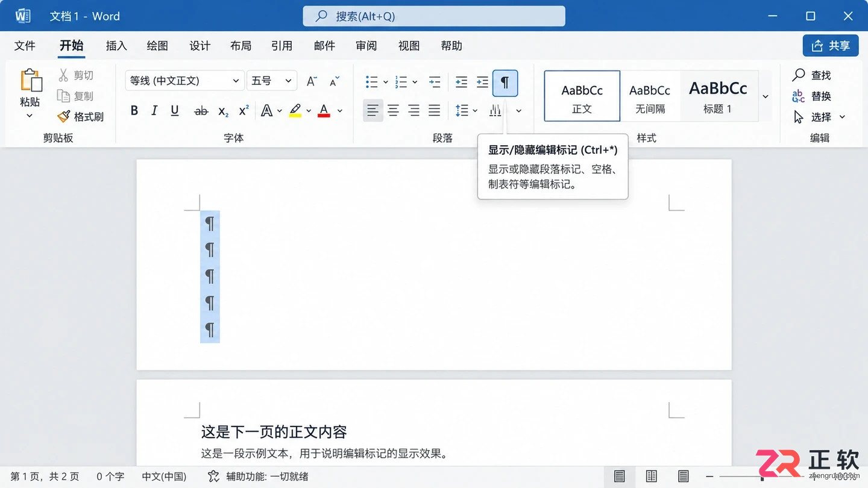Click the Increase font size icon
Screen dimensions: 868x488
tap(312, 81)
